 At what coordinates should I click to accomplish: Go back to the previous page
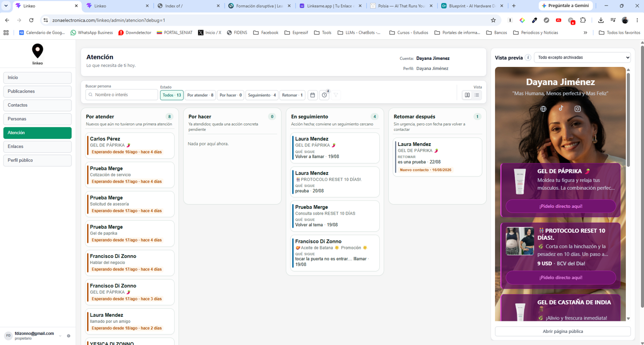7,20
